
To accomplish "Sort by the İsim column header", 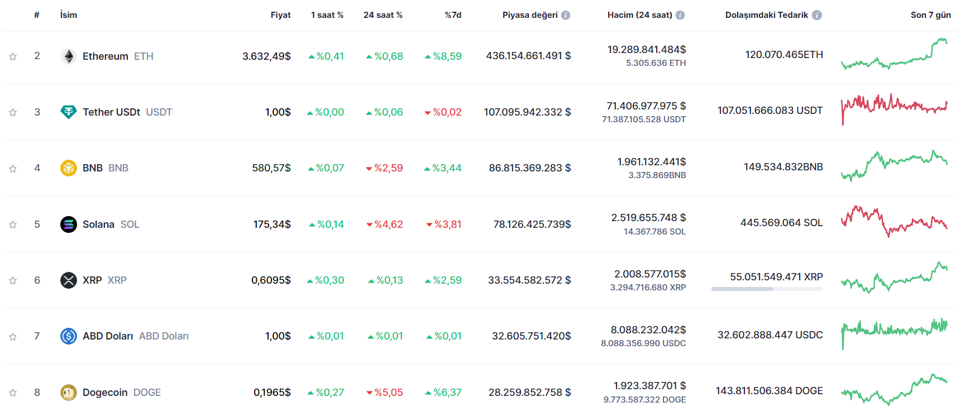I will [69, 15].
